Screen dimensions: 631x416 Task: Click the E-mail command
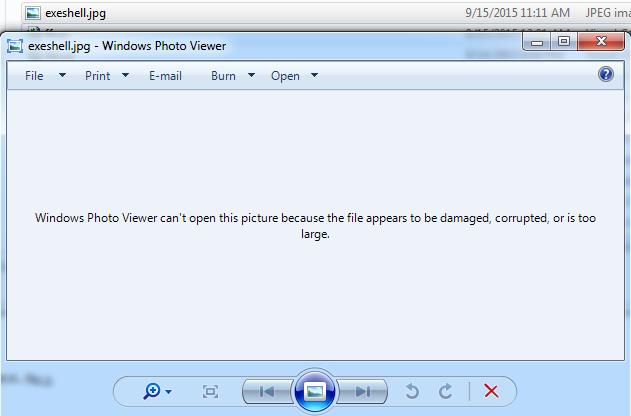pyautogui.click(x=165, y=76)
